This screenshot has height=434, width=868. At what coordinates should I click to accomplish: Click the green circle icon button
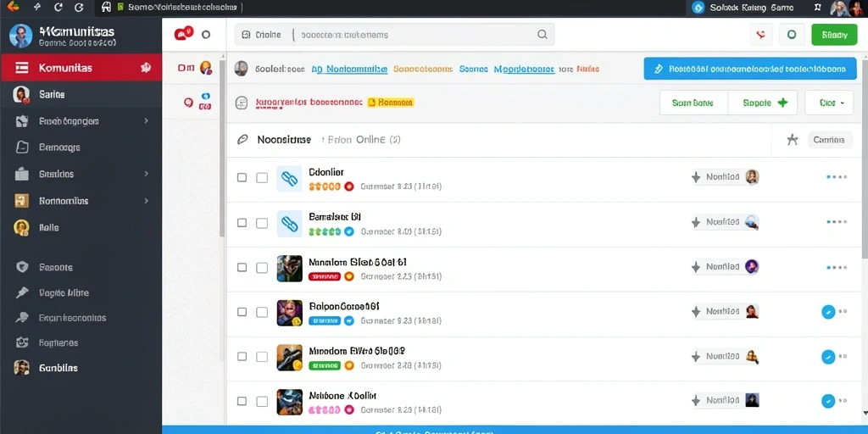point(792,34)
